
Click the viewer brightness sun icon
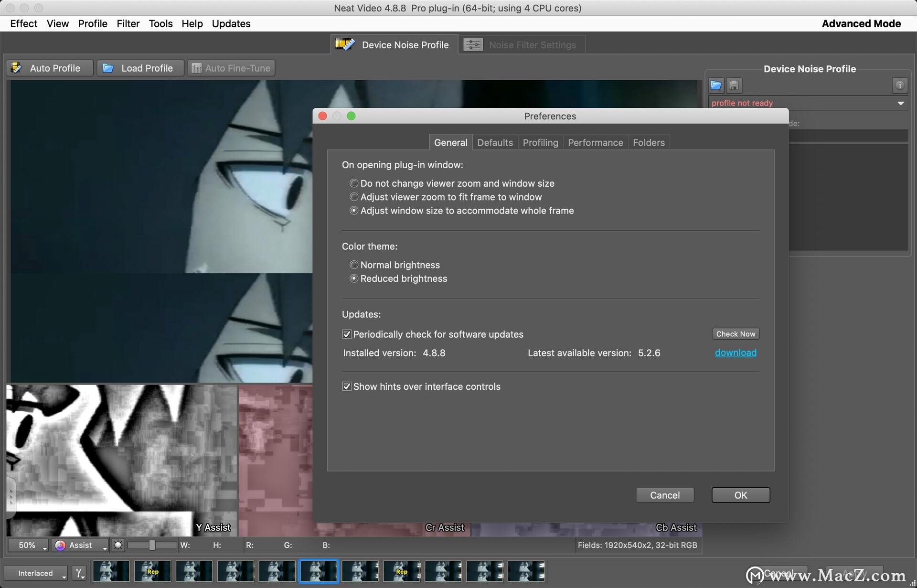click(118, 545)
